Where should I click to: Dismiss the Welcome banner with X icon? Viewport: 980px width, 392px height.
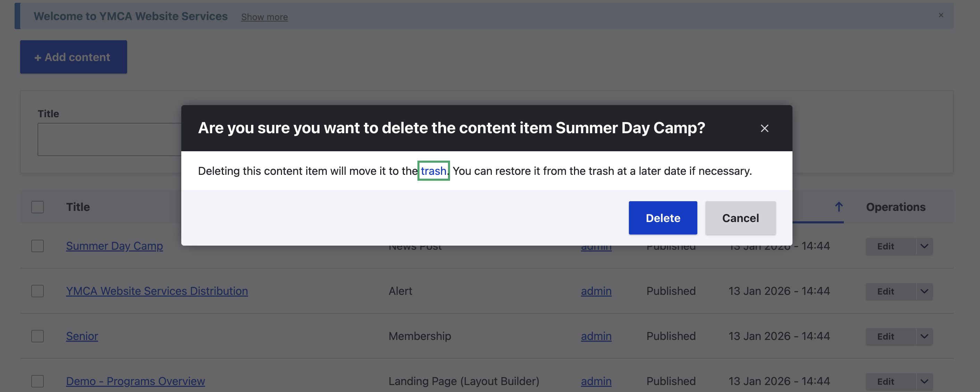941,15
